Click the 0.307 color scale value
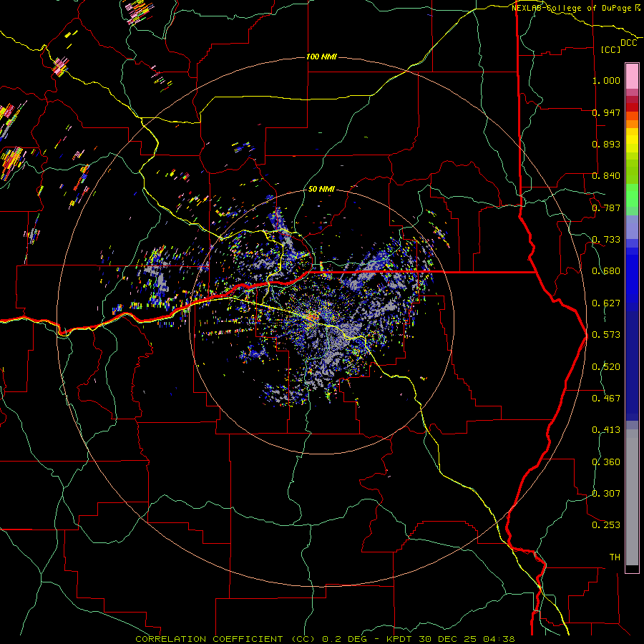The height and width of the screenshot is (644, 644). [x=606, y=493]
